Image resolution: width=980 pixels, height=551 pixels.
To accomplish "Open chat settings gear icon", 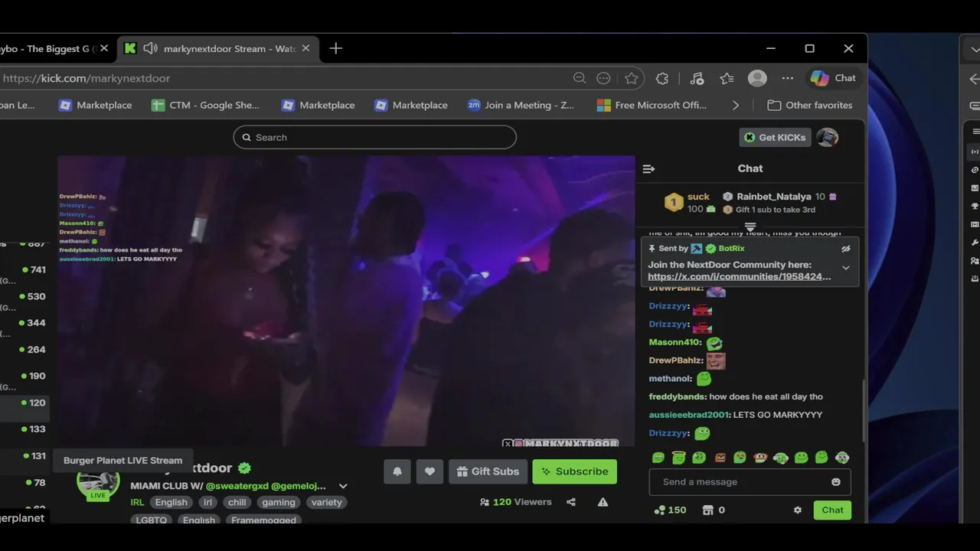I will point(797,510).
